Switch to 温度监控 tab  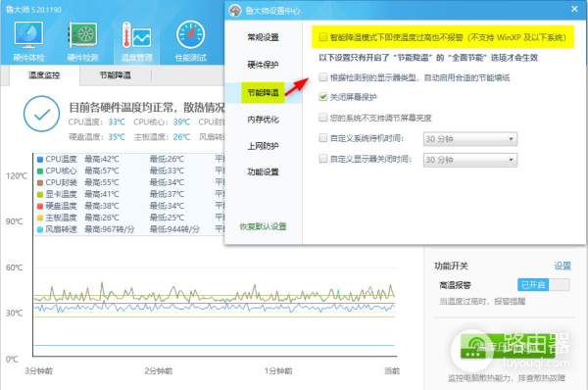pyautogui.click(x=44, y=75)
